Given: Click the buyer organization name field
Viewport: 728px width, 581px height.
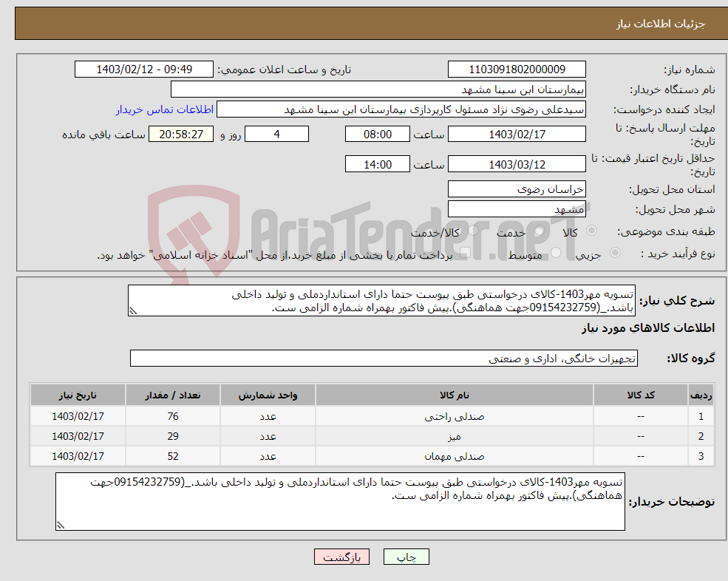Looking at the screenshot, I should click(x=378, y=89).
